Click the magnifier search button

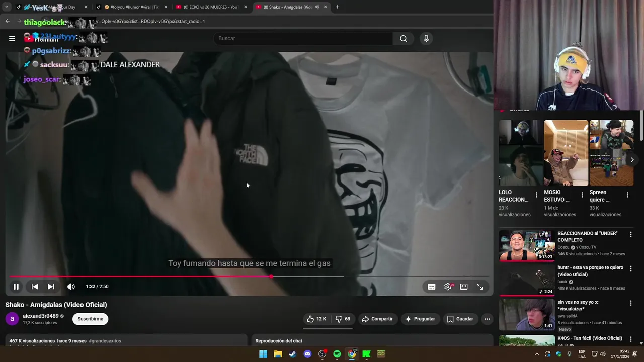404,38
